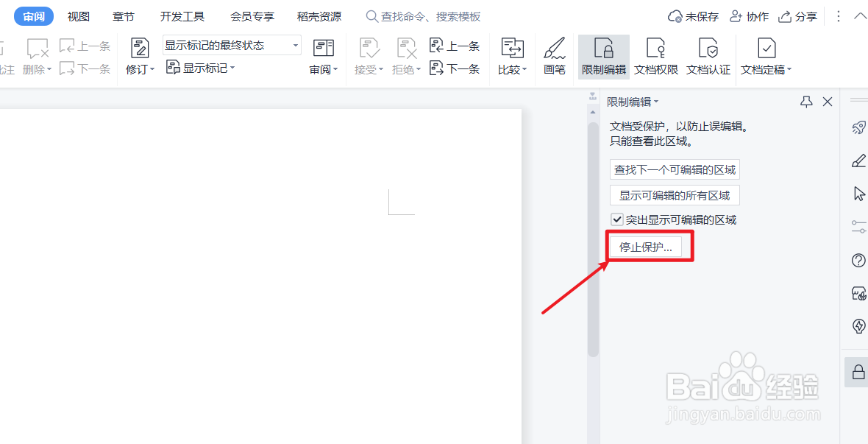Click the search commands and templates box
The height and width of the screenshot is (444, 868).
coord(424,17)
